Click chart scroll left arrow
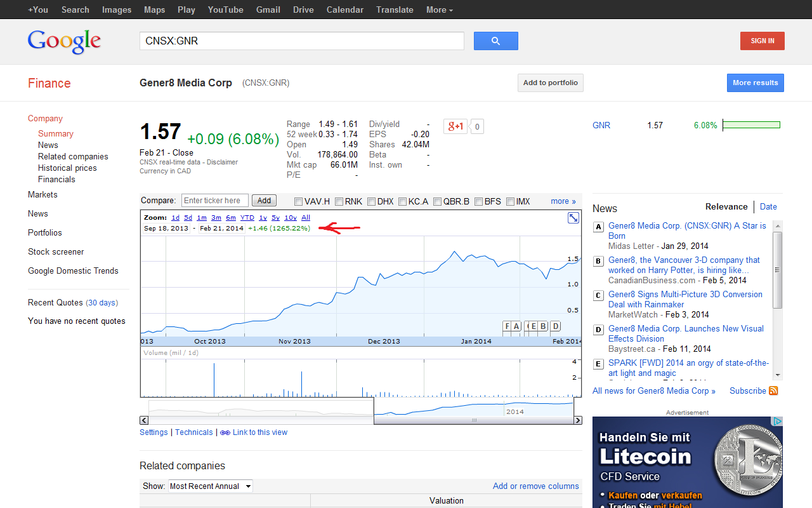812x508 pixels. pyautogui.click(x=144, y=420)
